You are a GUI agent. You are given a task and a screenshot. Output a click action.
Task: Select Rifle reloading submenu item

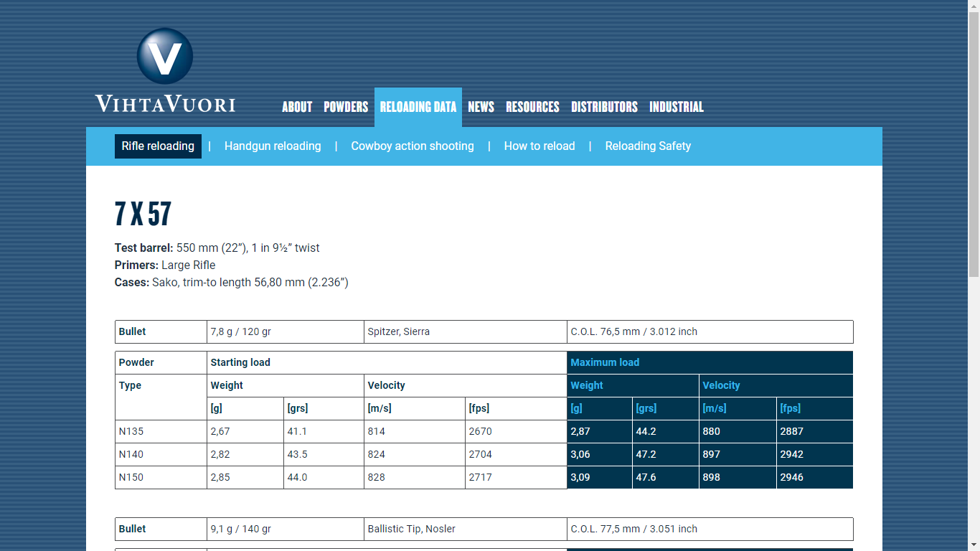[x=158, y=146]
